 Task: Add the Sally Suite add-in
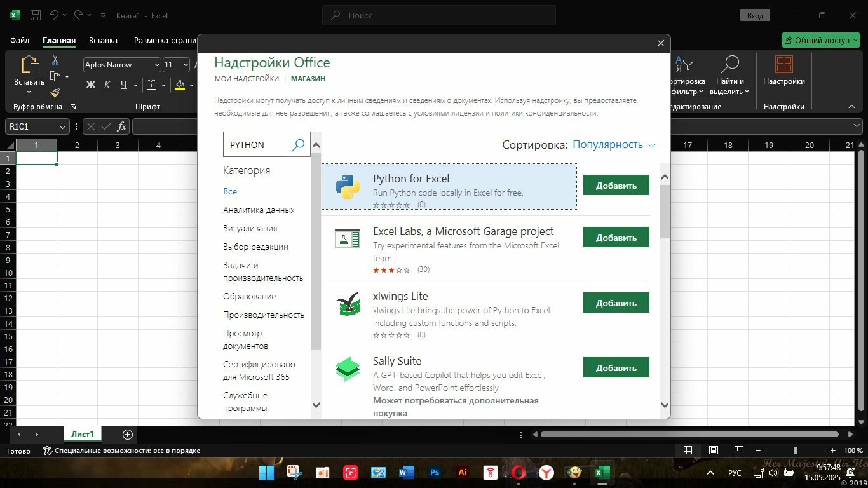pos(616,368)
